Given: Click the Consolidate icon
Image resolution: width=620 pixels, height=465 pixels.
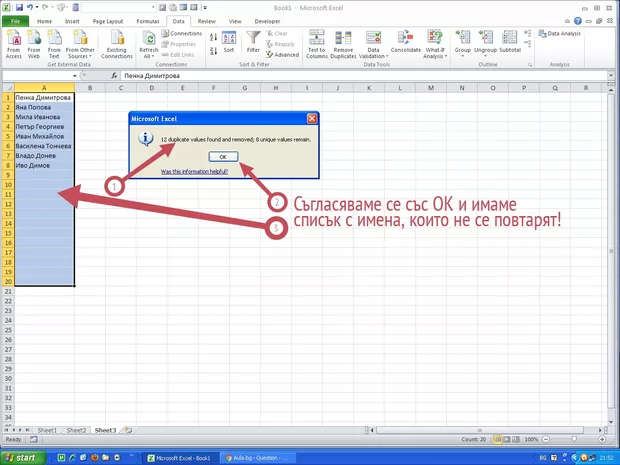Looking at the screenshot, I should [405, 39].
